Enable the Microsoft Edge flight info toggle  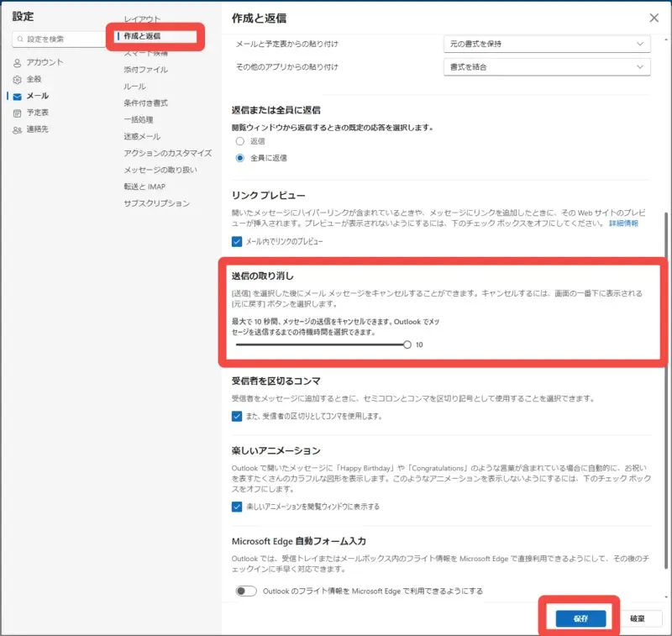[x=246, y=591]
